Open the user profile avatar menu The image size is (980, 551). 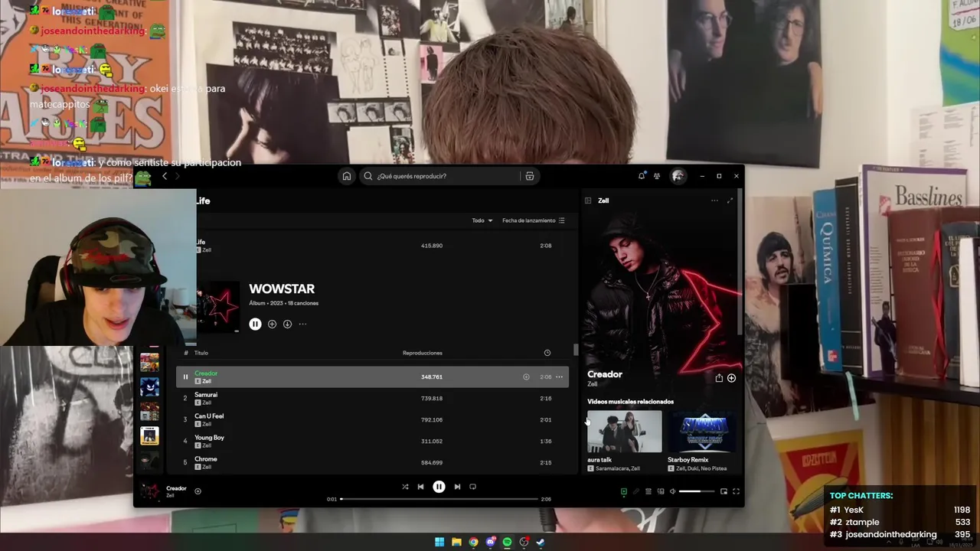coord(678,176)
